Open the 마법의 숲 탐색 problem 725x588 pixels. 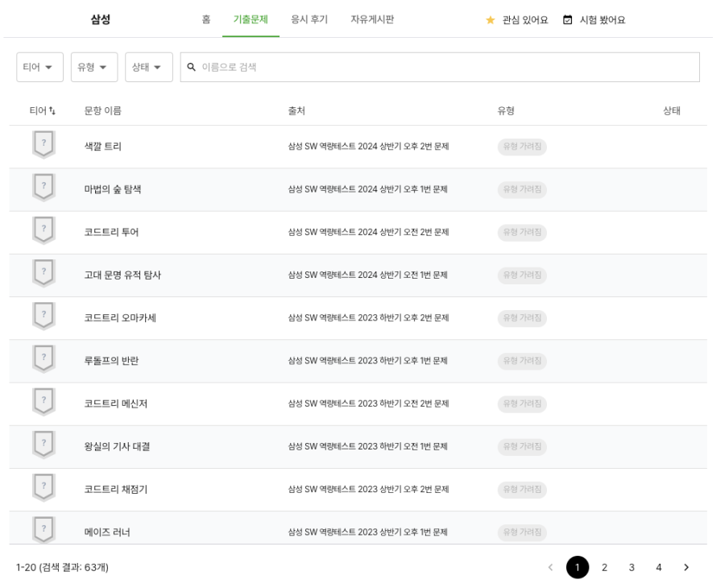coord(112,189)
